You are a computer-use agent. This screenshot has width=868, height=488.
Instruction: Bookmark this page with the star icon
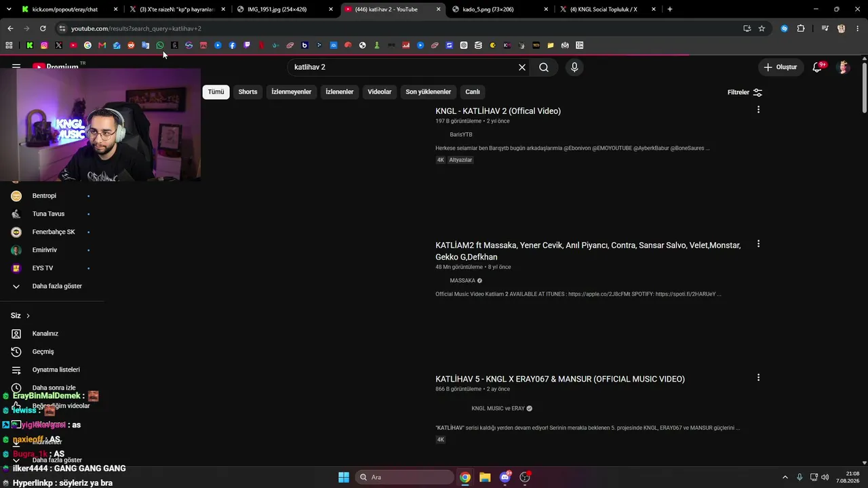coord(762,28)
